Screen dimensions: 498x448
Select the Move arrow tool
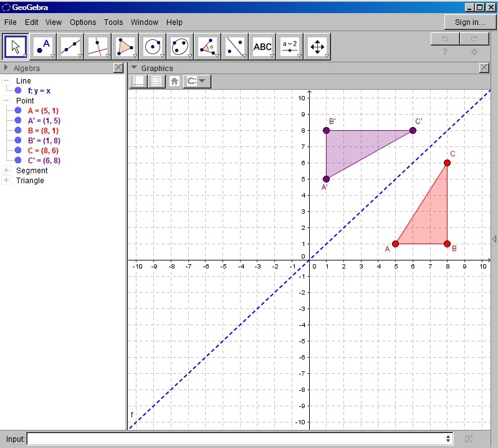(x=16, y=47)
